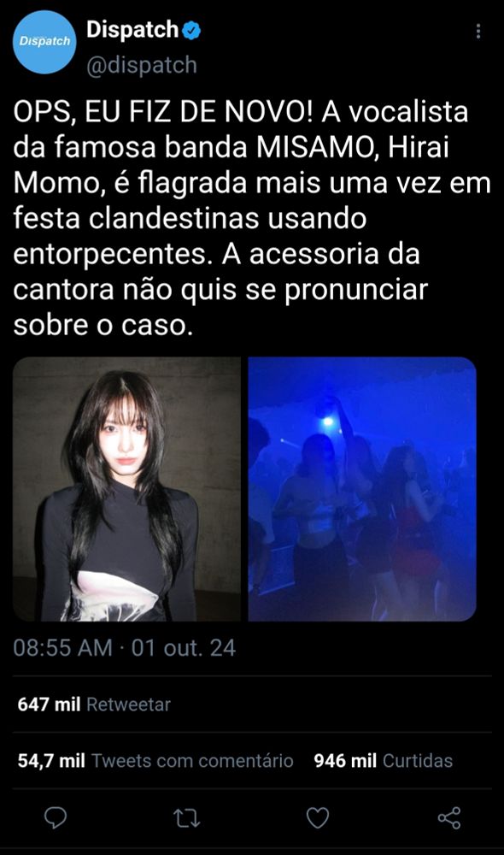Image resolution: width=504 pixels, height=855 pixels.
Task: View the 647 mil Retweetar list
Action: [x=94, y=704]
